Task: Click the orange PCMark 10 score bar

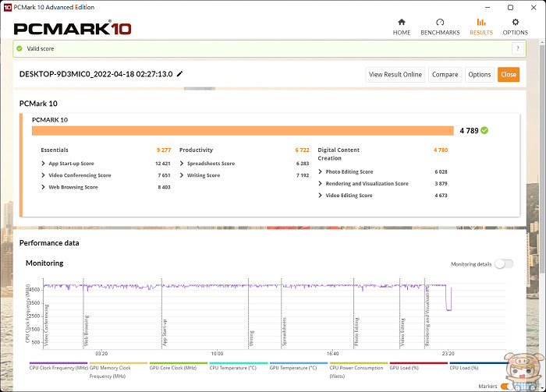Action: (243, 131)
